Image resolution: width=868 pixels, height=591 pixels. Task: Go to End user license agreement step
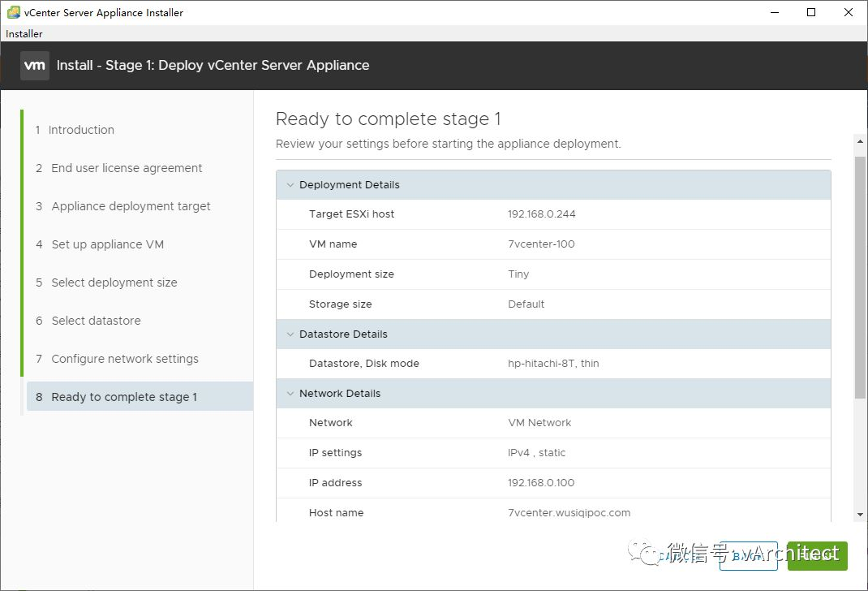[x=127, y=168]
